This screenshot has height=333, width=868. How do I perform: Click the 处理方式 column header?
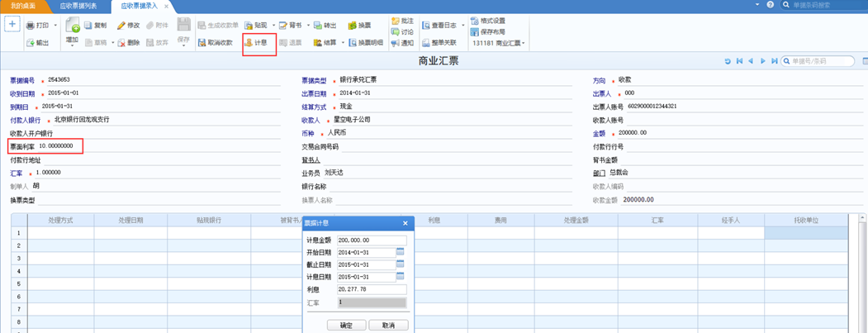61,220
